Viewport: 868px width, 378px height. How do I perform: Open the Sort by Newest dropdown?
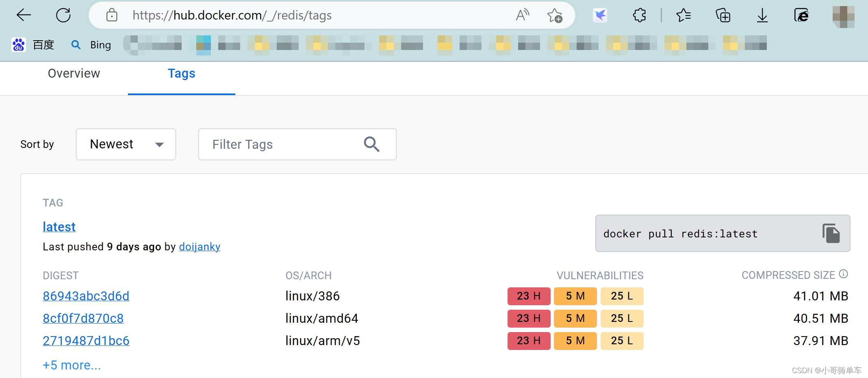pos(126,144)
